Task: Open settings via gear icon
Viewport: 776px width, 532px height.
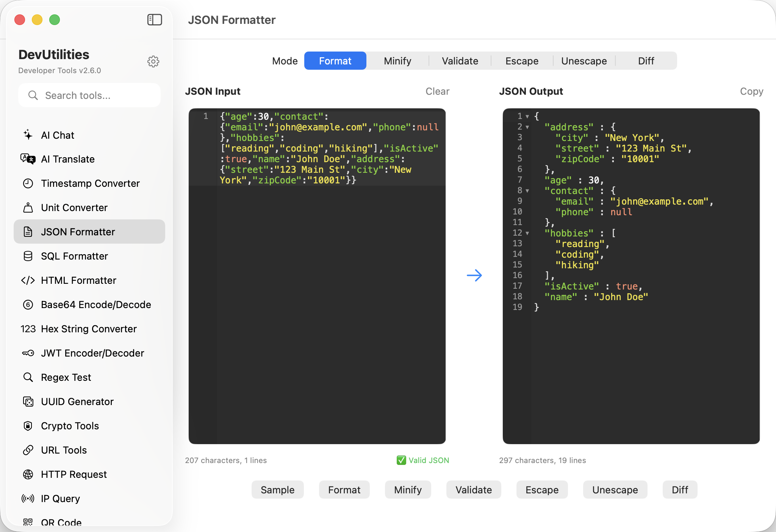Action: pos(153,61)
